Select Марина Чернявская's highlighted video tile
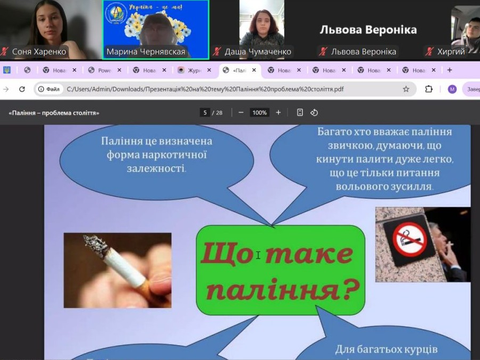This screenshot has width=480, height=360. (156, 29)
